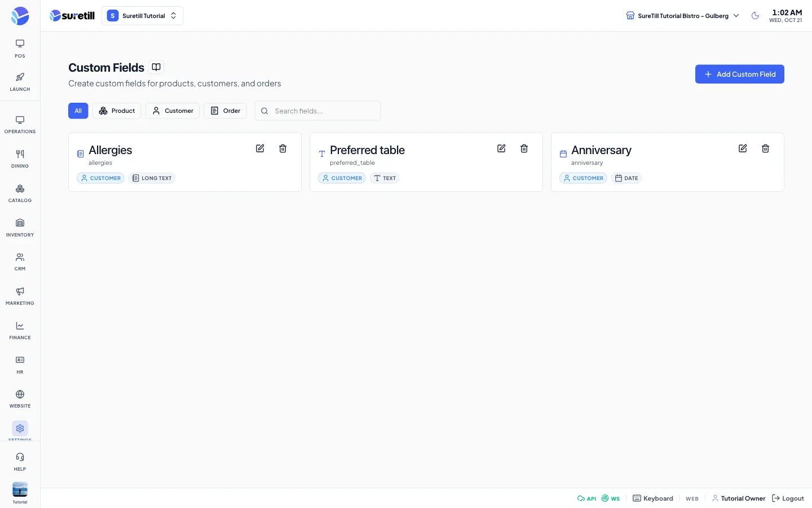This screenshot has width=812, height=508.
Task: Click Logout in the footer
Action: [x=788, y=498]
